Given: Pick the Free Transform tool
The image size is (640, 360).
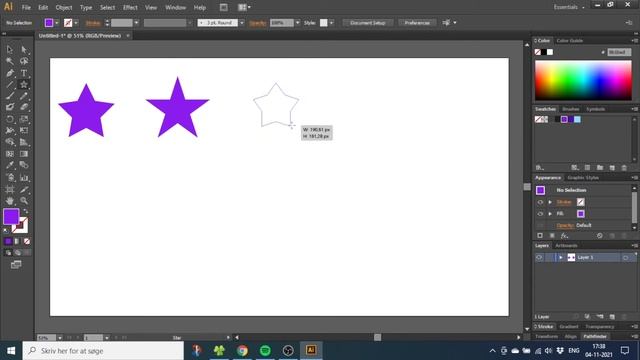Looking at the screenshot, I should (x=24, y=131).
